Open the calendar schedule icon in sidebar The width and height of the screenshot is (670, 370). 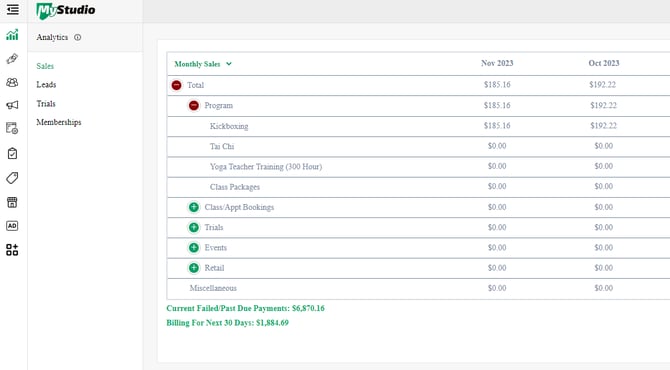pyautogui.click(x=12, y=128)
